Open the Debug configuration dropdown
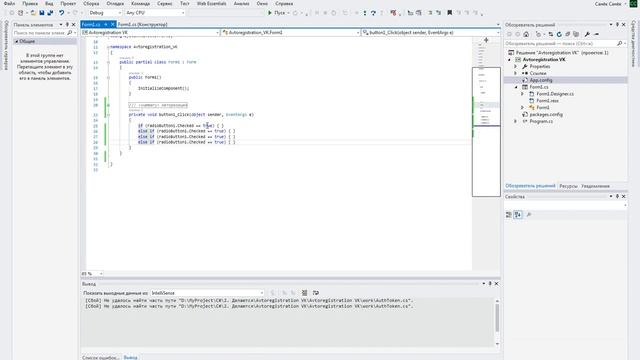The image size is (640, 360). pos(105,13)
